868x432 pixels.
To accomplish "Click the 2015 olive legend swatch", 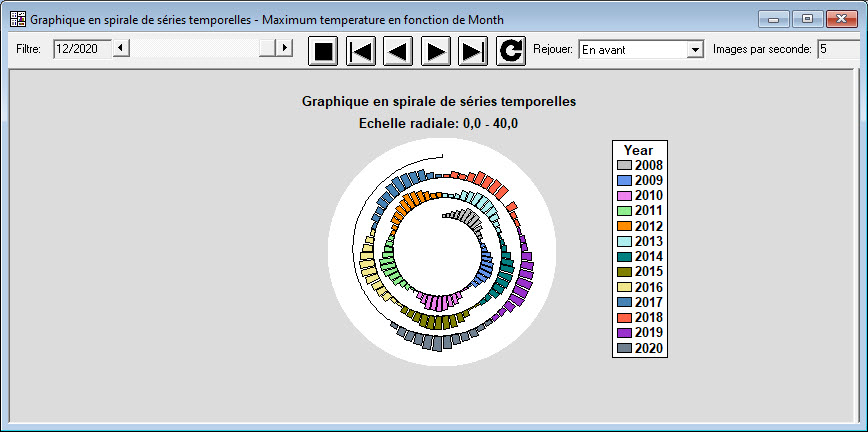I will click(624, 272).
